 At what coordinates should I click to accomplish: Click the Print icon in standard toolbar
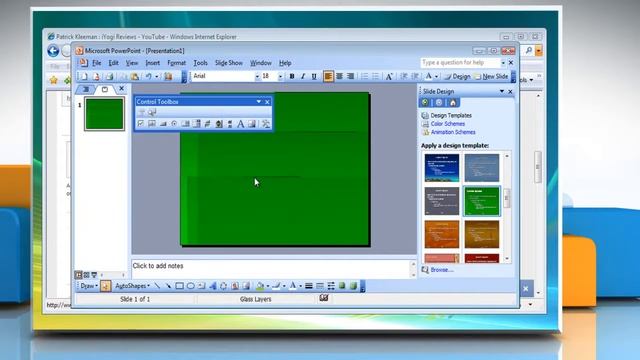coord(109,76)
